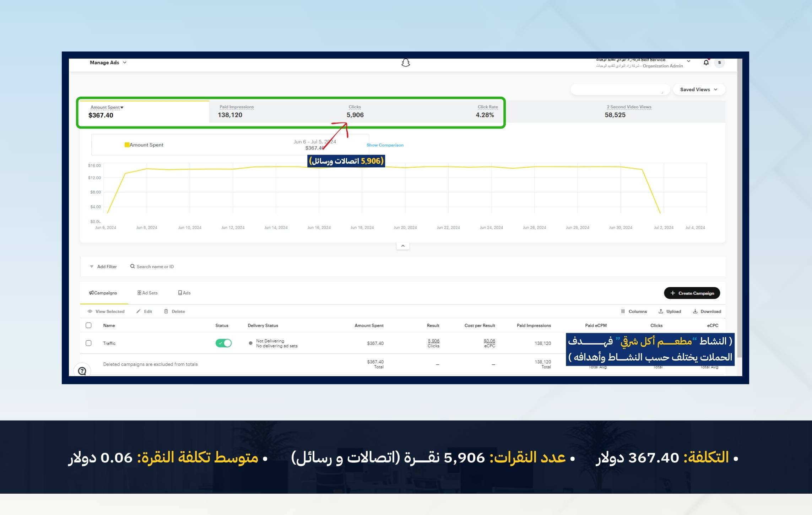Click the help chat bubble icon
The image size is (812, 515).
82,371
